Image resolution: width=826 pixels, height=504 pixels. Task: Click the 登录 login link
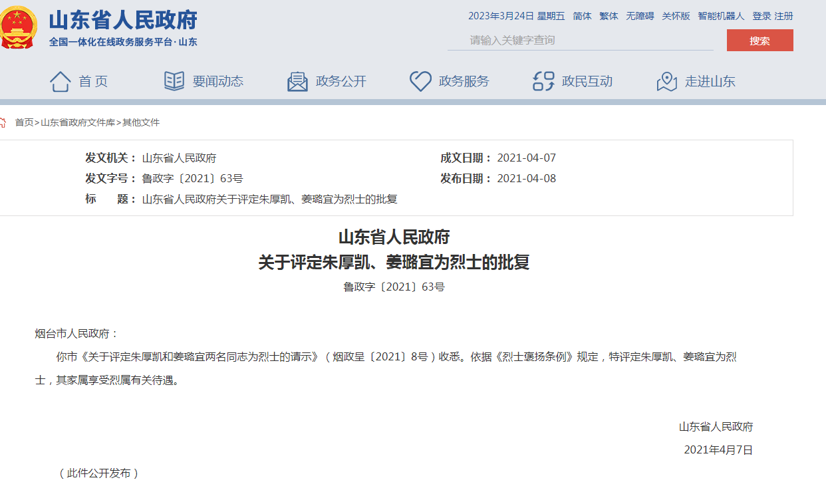point(760,16)
